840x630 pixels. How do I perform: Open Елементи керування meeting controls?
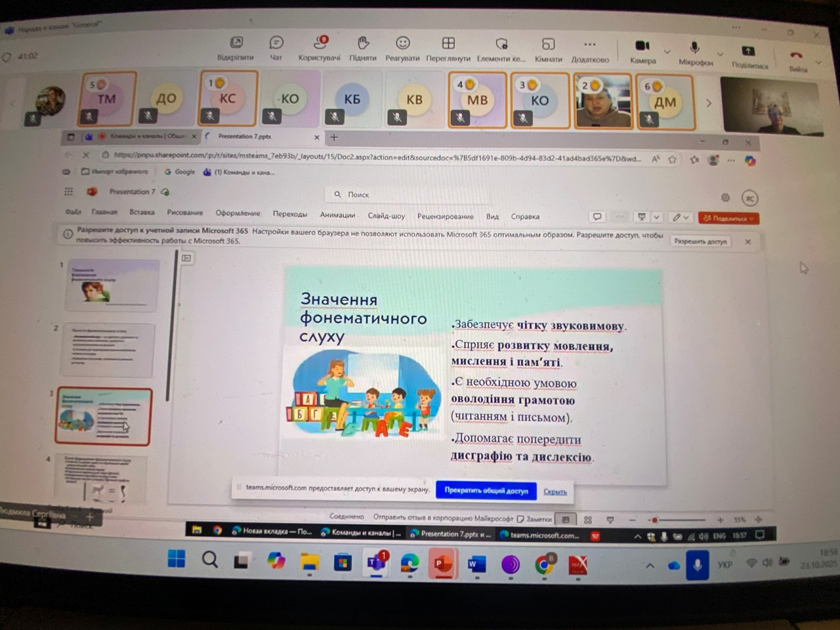pos(501,51)
